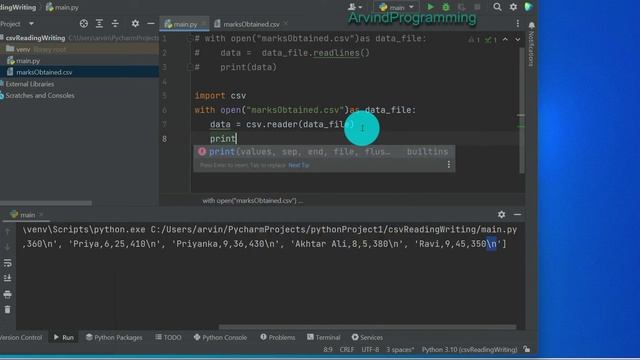The image size is (640, 360).
Task: Click up stack trace arrow in Run panel
Action: coord(7,232)
